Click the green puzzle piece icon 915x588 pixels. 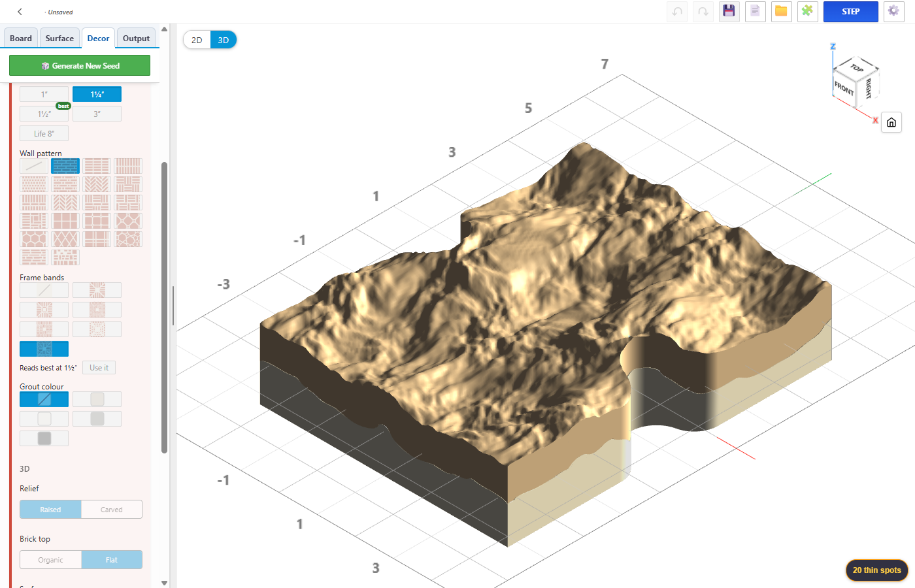pyautogui.click(x=808, y=12)
